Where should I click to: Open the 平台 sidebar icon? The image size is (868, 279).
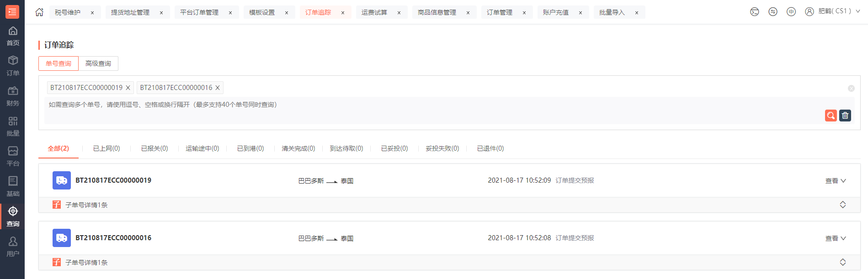[x=13, y=156]
